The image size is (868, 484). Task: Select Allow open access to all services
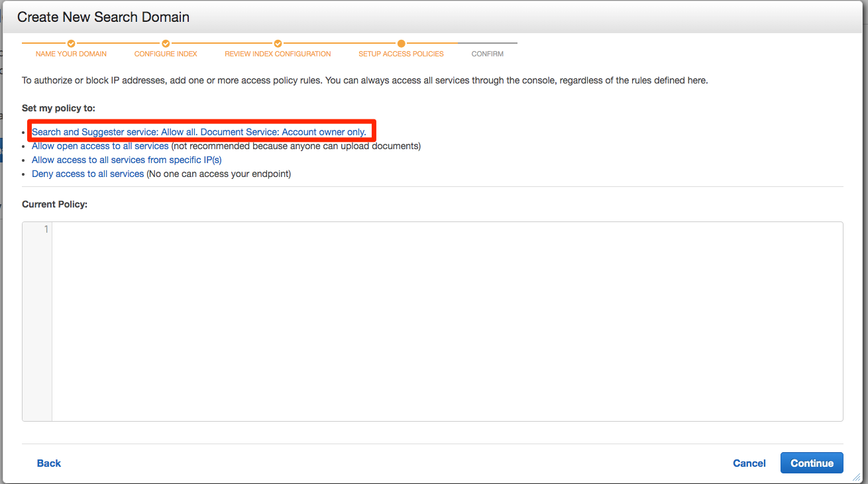[x=100, y=146]
